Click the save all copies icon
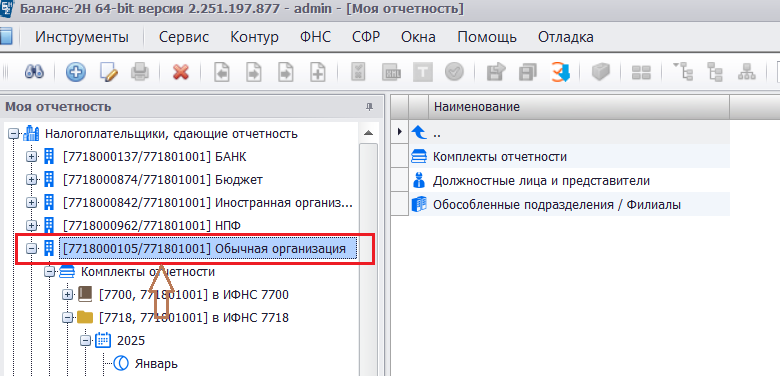Viewport: 780px width, 376px height. coord(528,73)
